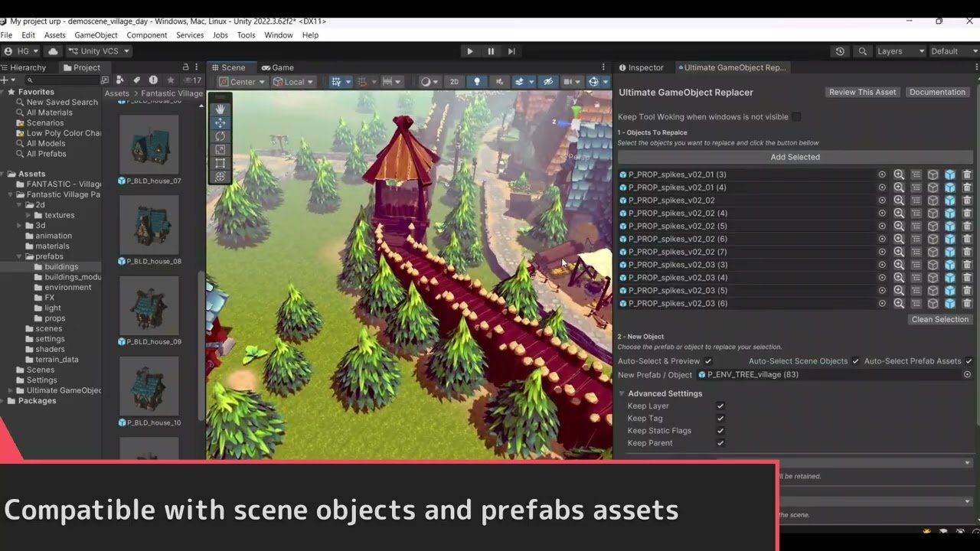Toggle Auto-Select Prefab Assets checkbox
Image resolution: width=980 pixels, height=551 pixels.
969,361
